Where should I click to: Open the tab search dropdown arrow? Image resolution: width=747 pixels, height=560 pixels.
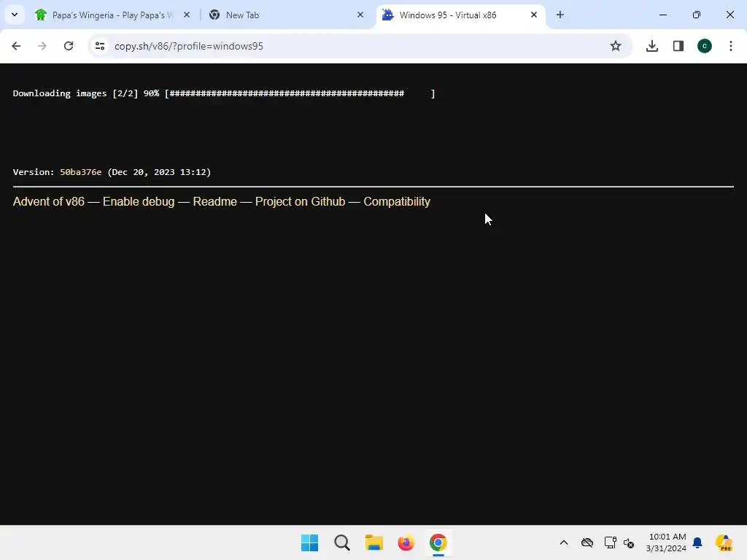15,15
